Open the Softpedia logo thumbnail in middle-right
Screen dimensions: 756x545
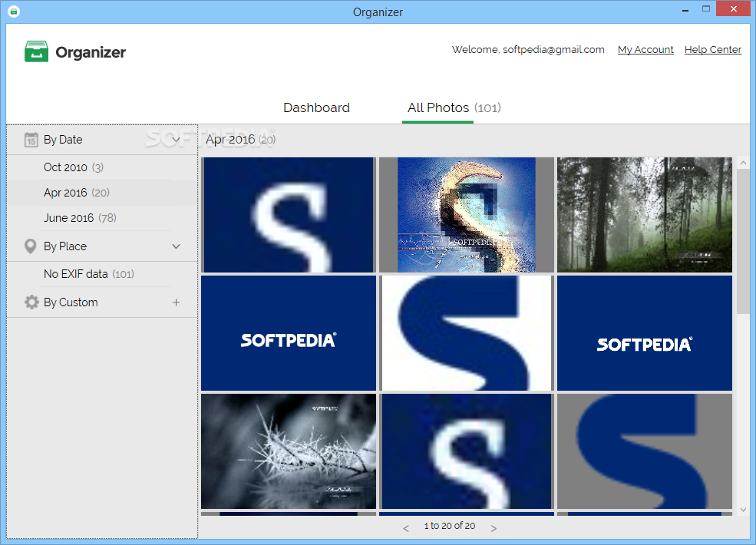(x=645, y=333)
